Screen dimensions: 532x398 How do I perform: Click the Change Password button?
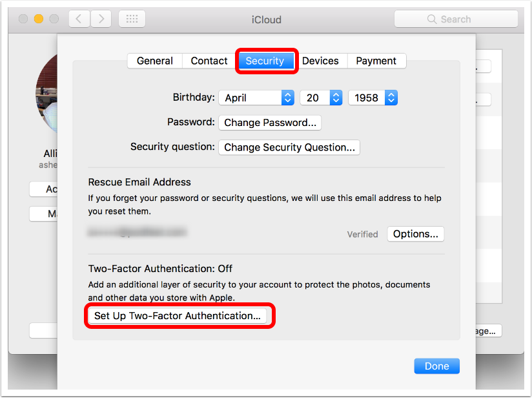point(270,123)
